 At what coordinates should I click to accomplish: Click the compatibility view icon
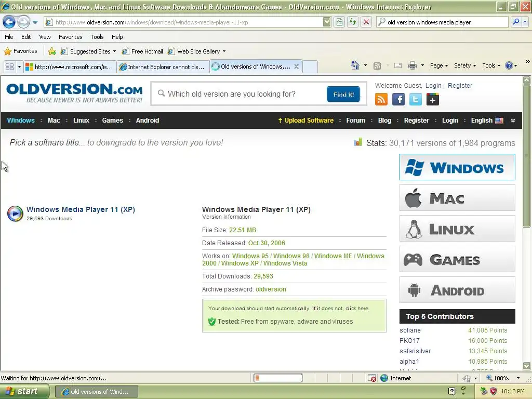339,22
